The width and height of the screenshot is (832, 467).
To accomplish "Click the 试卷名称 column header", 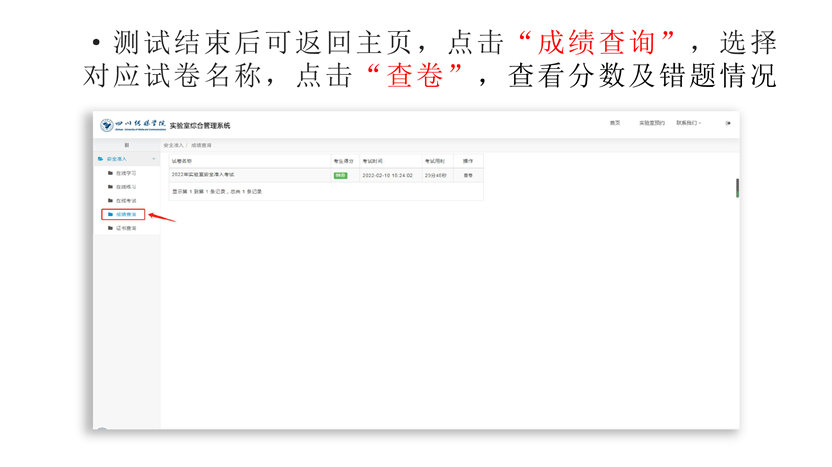I will point(182,160).
